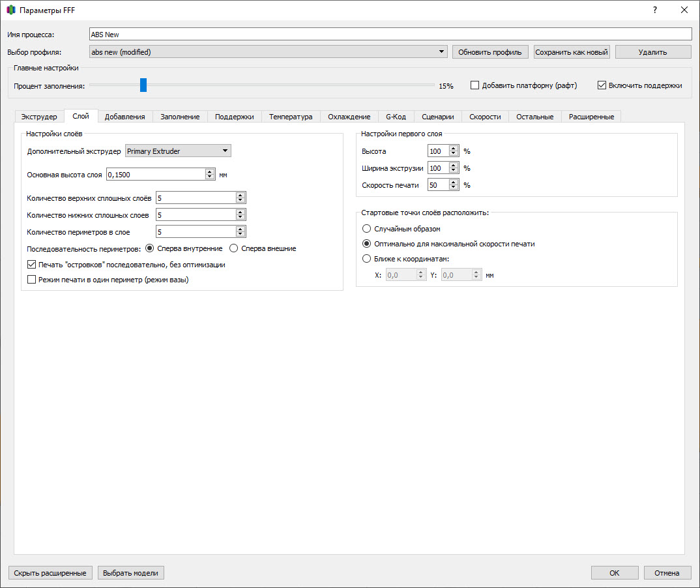Click the process name field 'ABS New'
The image size is (700, 588).
(390, 35)
